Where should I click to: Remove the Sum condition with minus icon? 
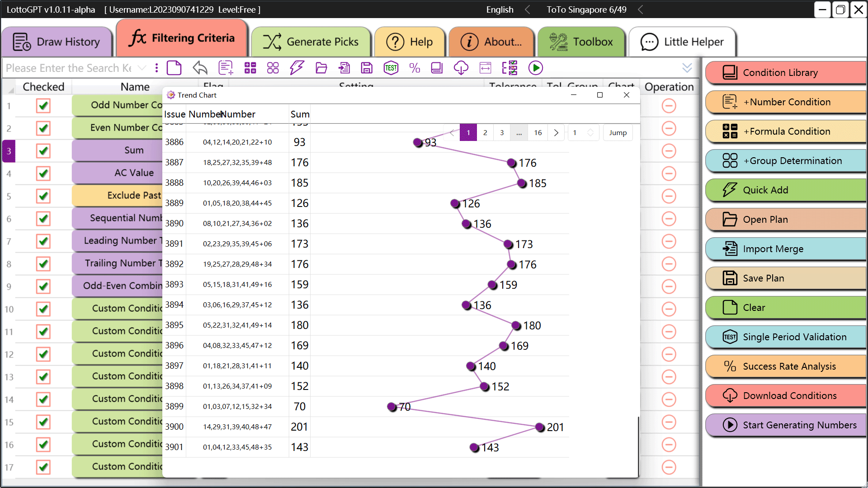point(669,151)
